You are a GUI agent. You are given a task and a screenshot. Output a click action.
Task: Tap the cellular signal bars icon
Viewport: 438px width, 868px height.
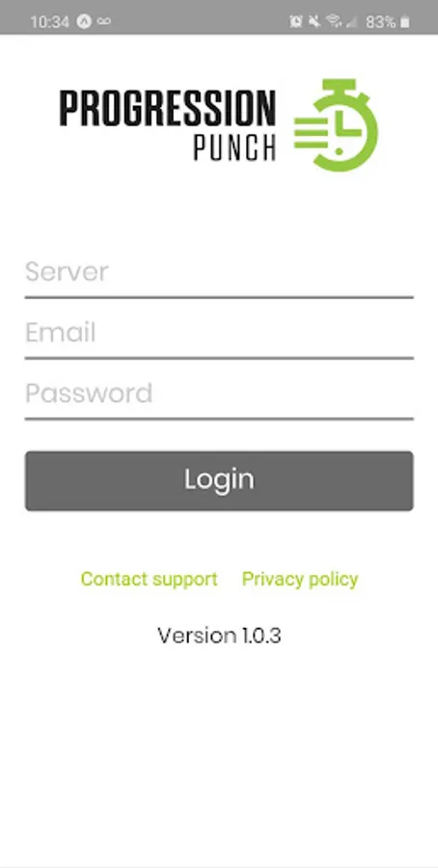coord(350,21)
